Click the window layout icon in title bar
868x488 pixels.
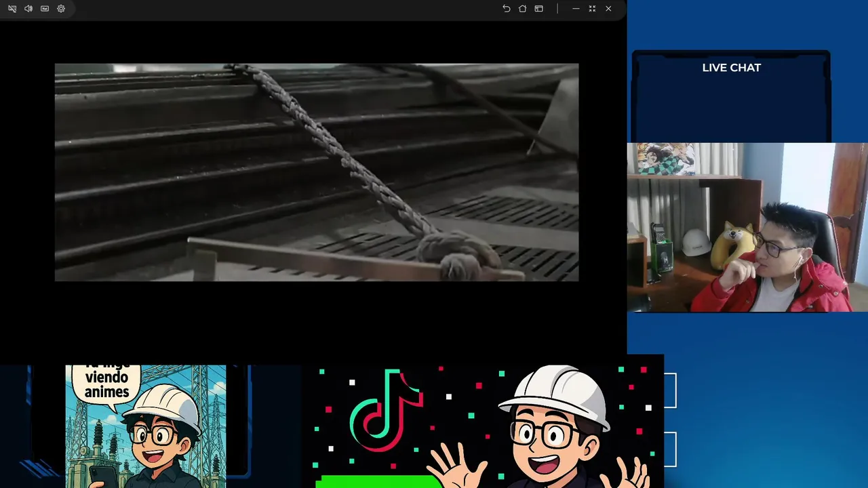[x=538, y=9]
